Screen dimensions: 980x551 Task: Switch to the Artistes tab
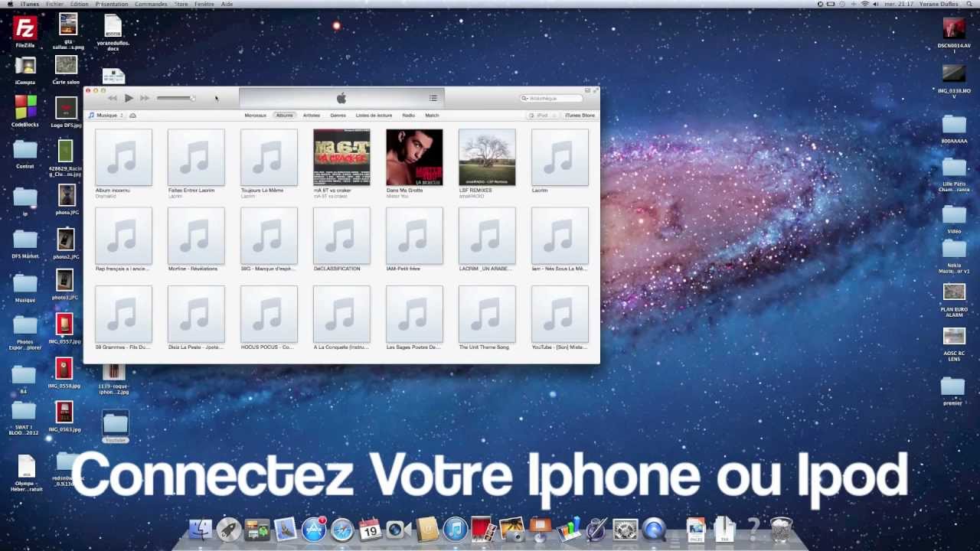(x=312, y=116)
